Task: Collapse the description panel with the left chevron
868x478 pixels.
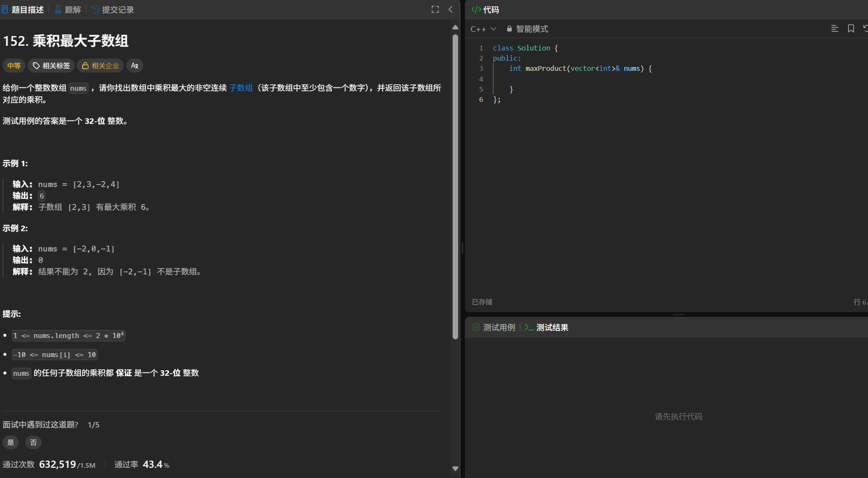Action: (451, 9)
